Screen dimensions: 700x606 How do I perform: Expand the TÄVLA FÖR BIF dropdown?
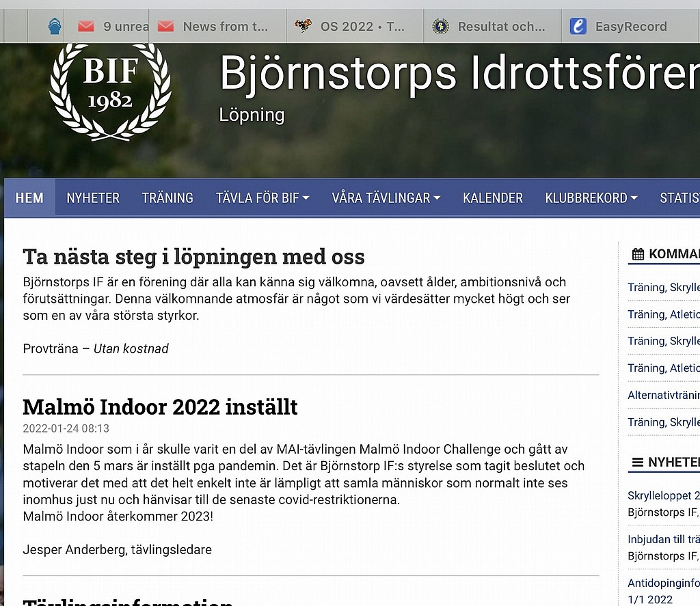point(262,197)
